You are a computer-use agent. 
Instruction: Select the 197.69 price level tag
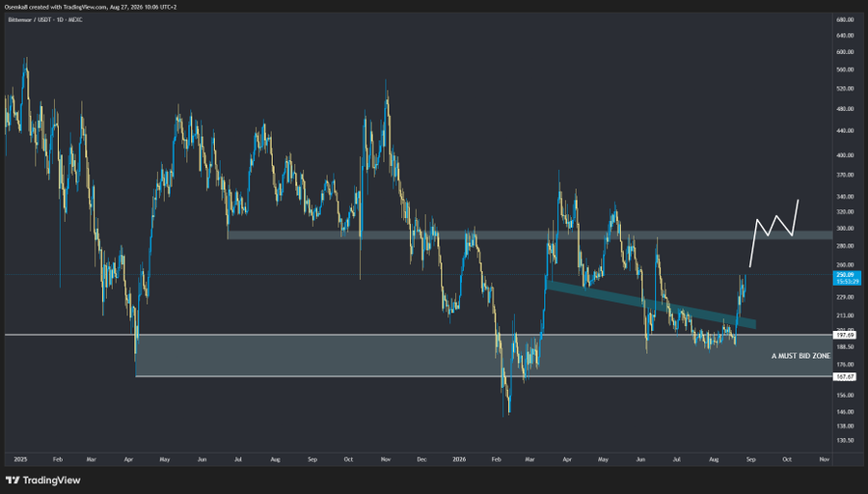pos(845,335)
